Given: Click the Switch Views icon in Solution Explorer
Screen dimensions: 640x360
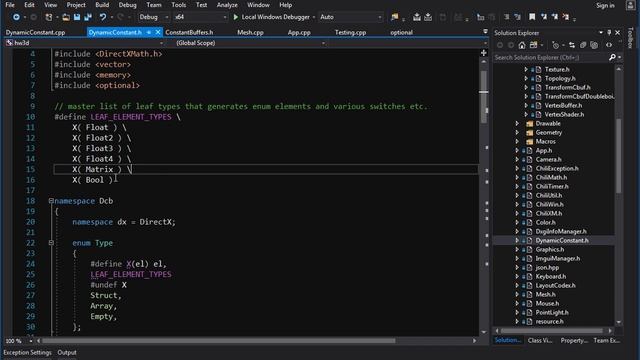Looking at the screenshot, I should tap(534, 45).
